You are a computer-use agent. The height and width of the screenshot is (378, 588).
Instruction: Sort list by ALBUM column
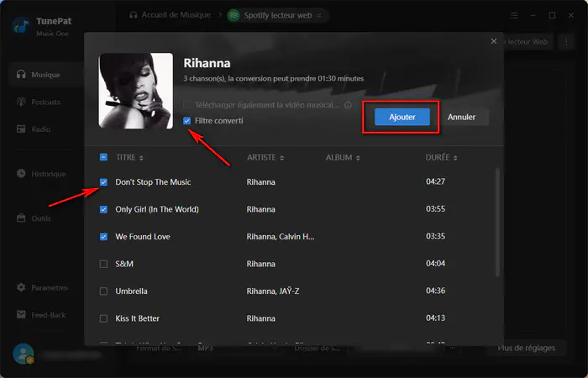tap(343, 158)
